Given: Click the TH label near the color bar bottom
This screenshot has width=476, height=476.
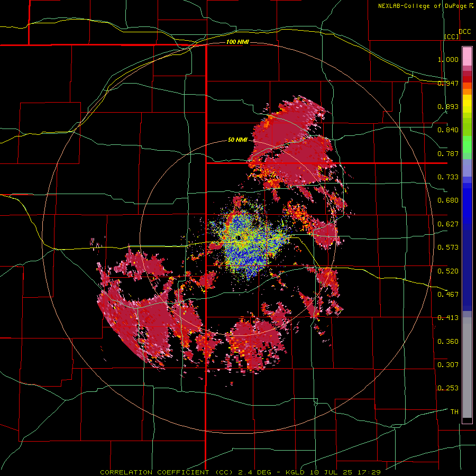Looking at the screenshot, I should pos(454,412).
